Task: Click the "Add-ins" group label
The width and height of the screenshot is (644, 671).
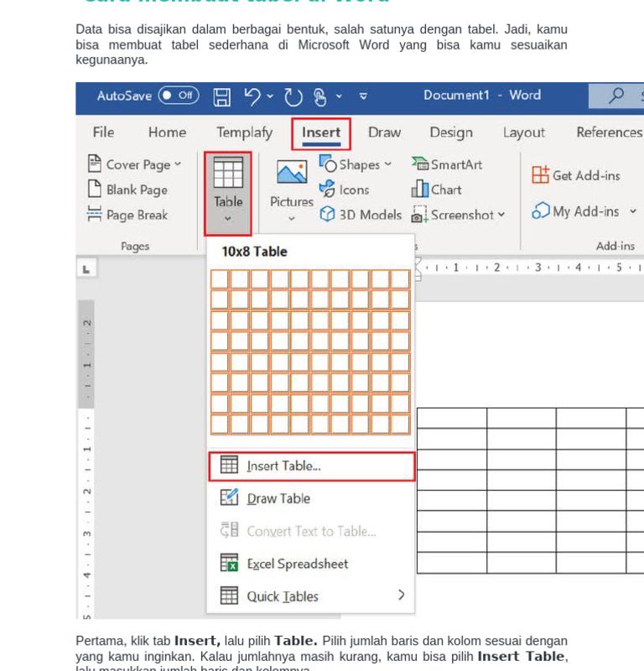Action: [615, 246]
